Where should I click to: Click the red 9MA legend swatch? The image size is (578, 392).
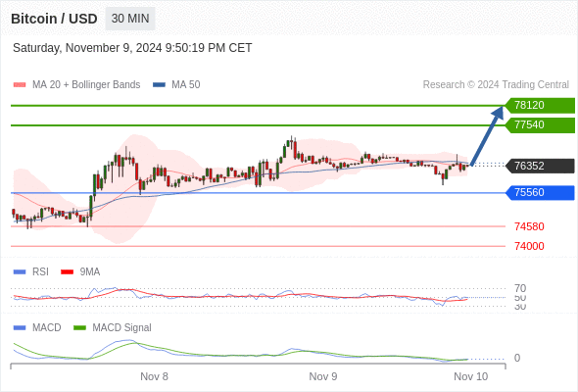pyautogui.click(x=67, y=272)
